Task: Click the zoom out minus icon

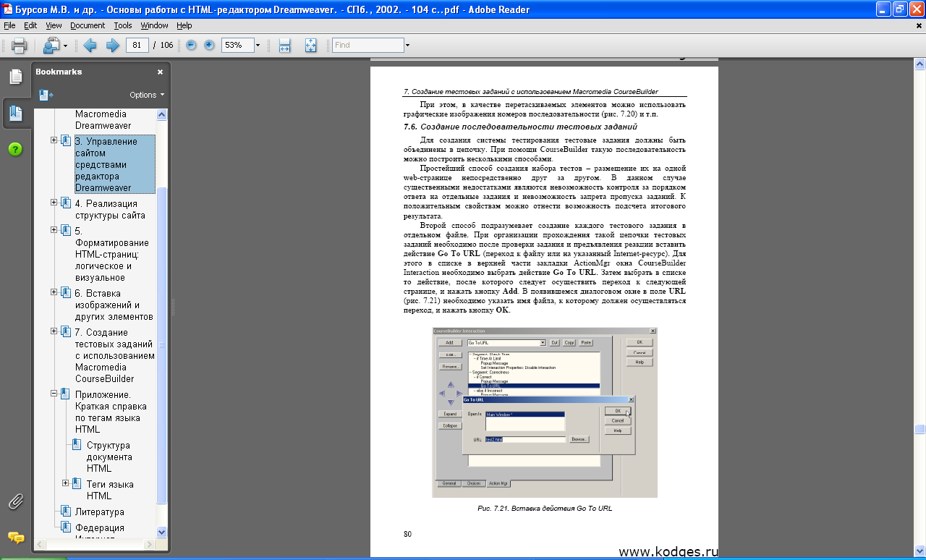Action: pos(191,45)
